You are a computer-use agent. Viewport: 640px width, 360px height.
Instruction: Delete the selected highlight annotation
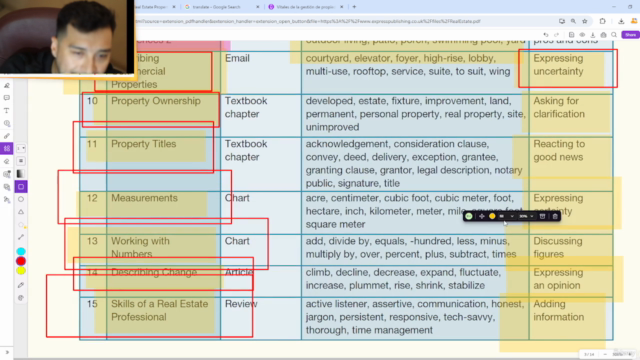pos(555,216)
